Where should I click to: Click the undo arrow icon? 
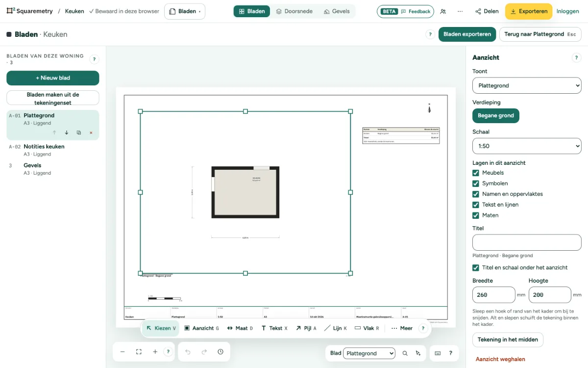pos(188,352)
